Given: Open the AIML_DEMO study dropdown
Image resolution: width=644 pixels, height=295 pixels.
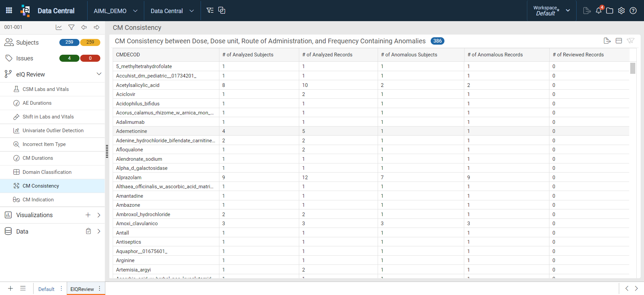Looking at the screenshot, I should (116, 11).
